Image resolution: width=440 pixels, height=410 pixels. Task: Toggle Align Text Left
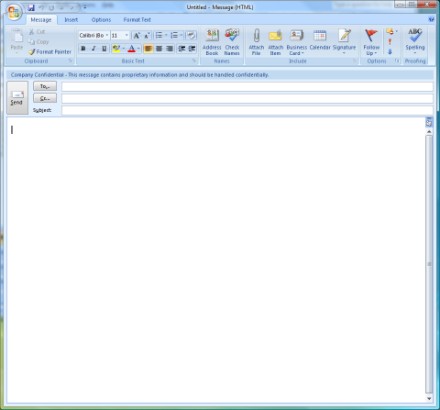pos(148,49)
